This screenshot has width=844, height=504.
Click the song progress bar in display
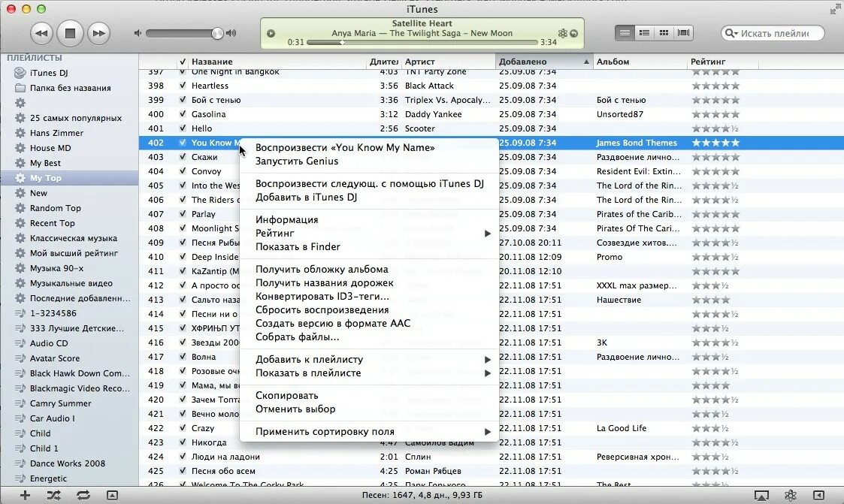(x=422, y=43)
